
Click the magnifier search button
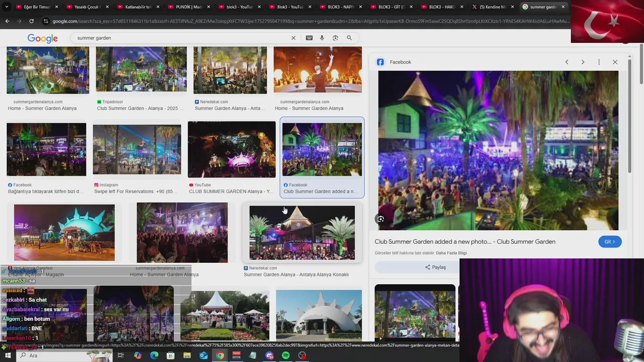pyautogui.click(x=349, y=38)
